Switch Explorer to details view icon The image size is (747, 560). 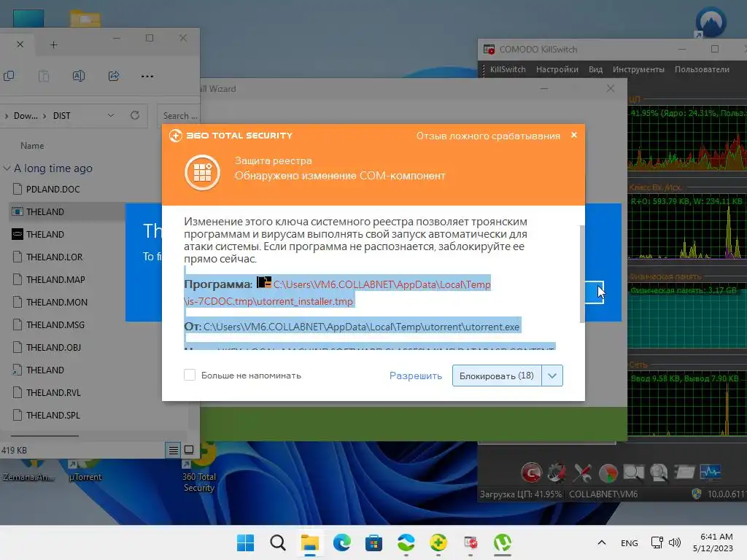coord(174,449)
